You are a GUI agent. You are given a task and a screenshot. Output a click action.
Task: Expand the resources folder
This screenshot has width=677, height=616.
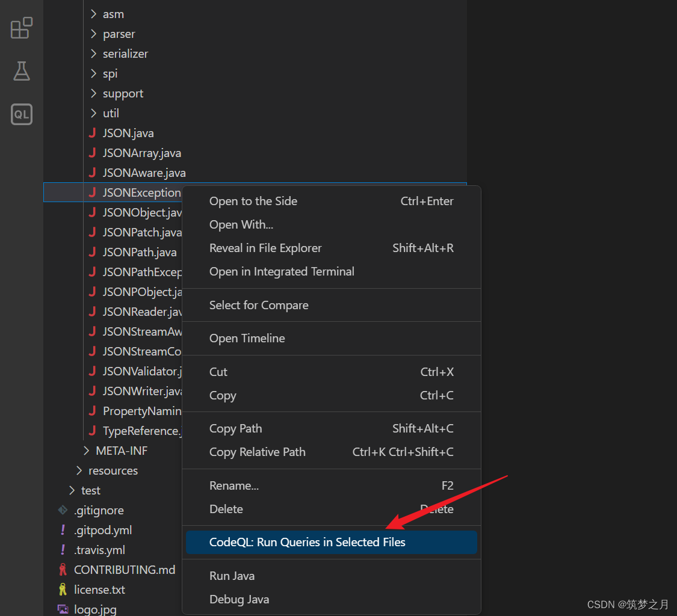79,470
